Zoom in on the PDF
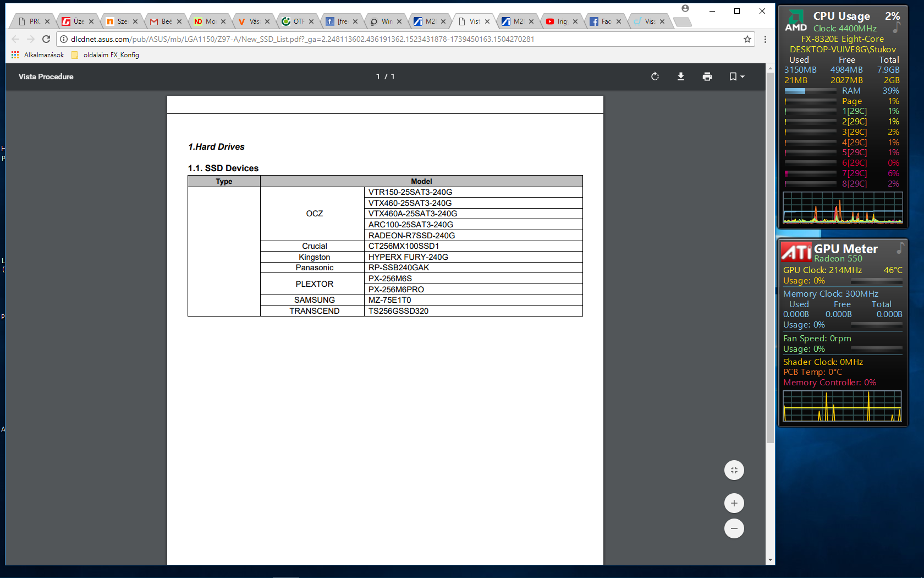 coord(734,503)
